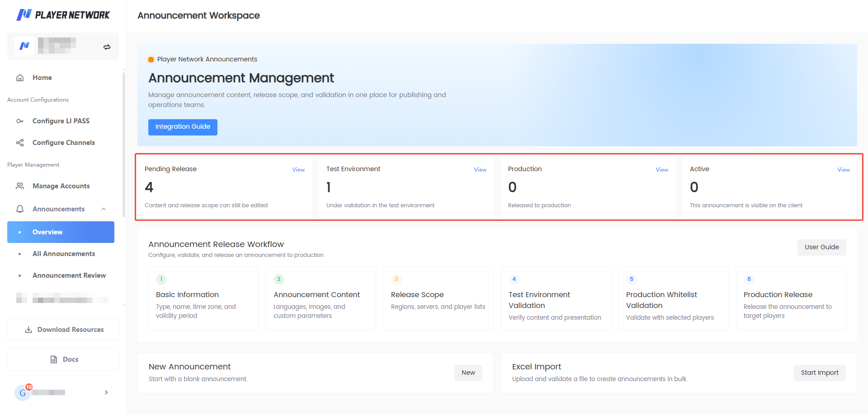Start Import for Excel announcements
The height and width of the screenshot is (415, 868).
(x=819, y=373)
